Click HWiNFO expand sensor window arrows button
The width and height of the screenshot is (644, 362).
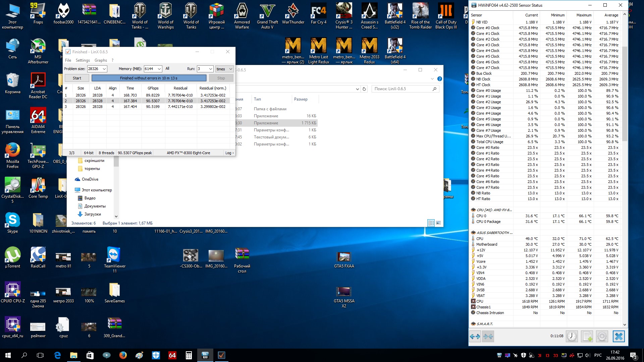[x=475, y=336]
